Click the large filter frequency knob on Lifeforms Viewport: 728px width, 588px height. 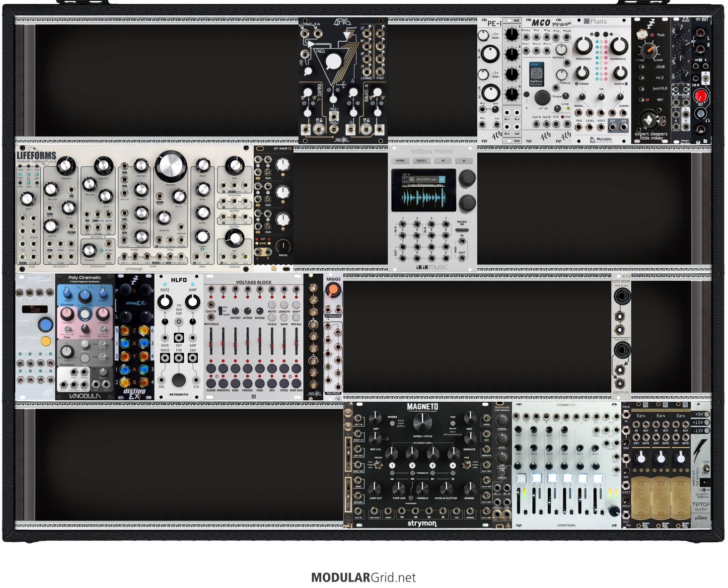[171, 166]
